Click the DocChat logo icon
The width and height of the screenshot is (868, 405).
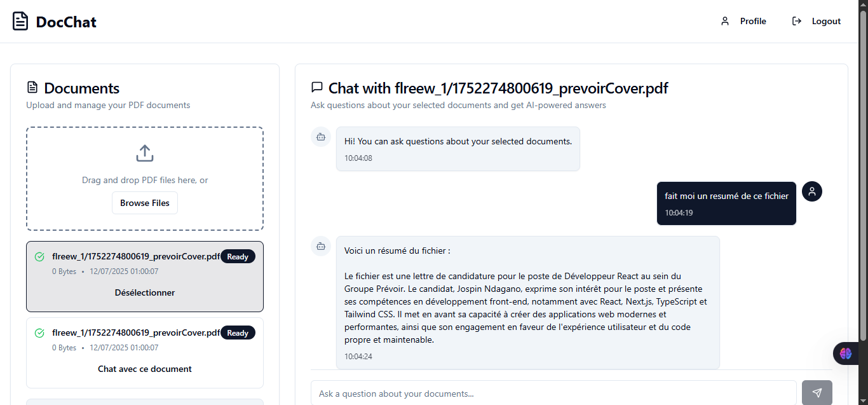[x=20, y=22]
